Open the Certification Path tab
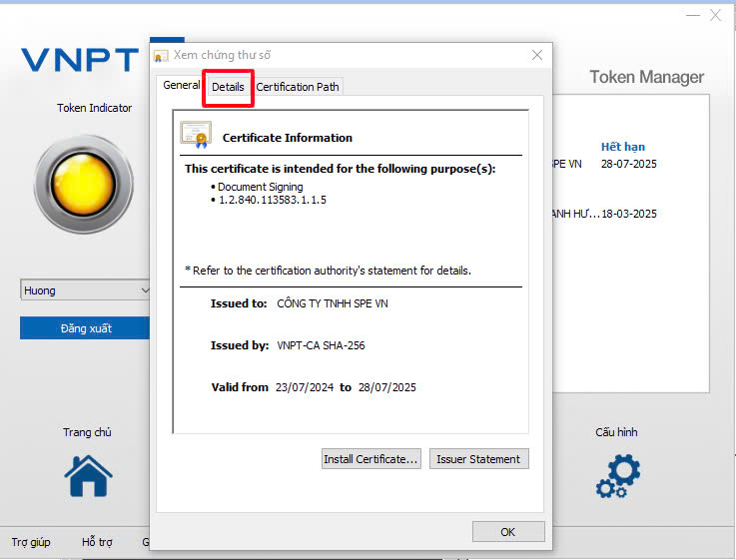Image resolution: width=736 pixels, height=560 pixels. pos(298,87)
